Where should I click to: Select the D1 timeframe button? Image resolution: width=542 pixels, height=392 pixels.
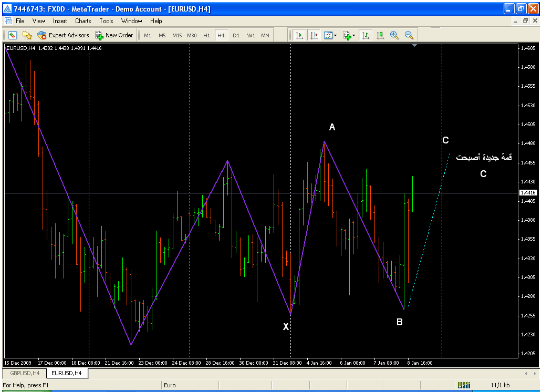coord(236,35)
